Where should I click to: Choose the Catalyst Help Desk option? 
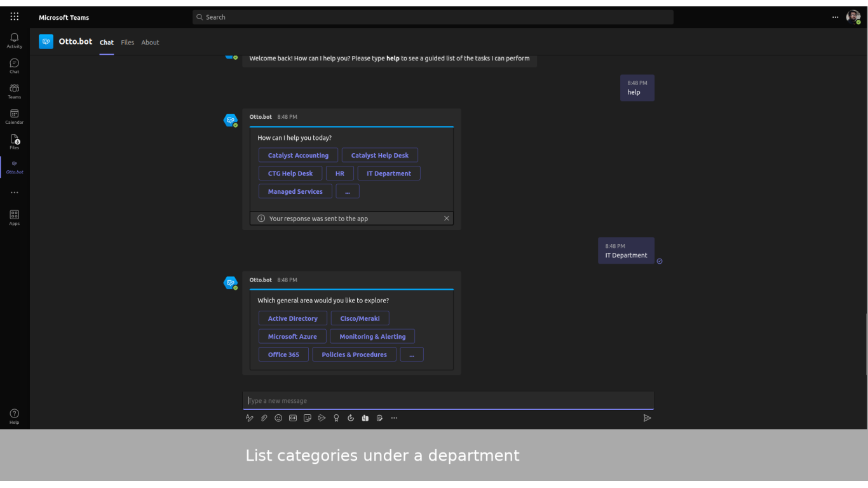380,156
